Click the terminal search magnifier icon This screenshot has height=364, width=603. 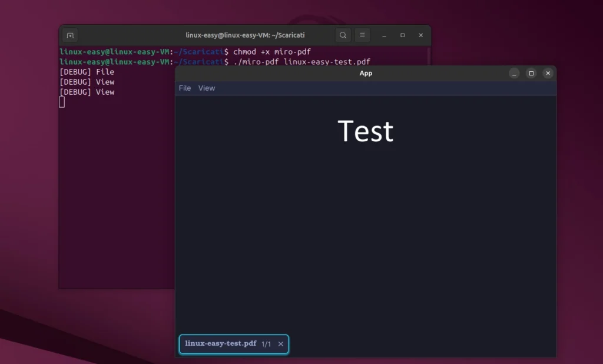pyautogui.click(x=343, y=35)
